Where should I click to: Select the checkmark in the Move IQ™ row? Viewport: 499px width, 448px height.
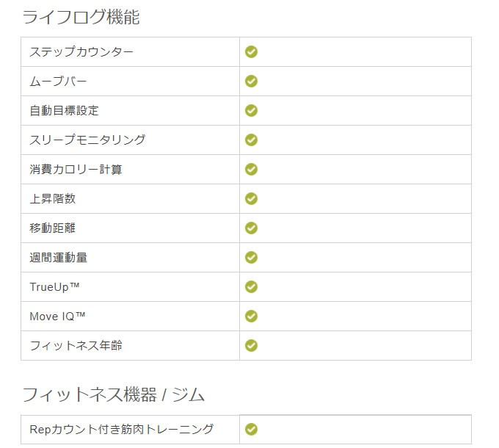(x=251, y=317)
